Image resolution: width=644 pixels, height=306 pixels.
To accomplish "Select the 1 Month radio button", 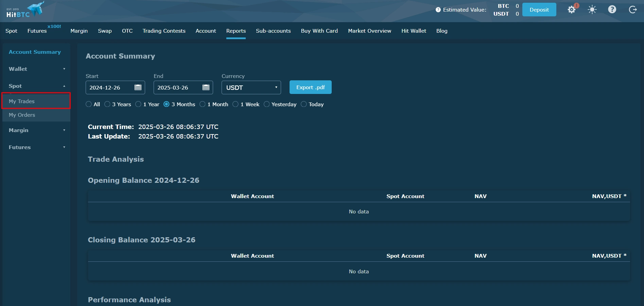I will click(x=203, y=104).
